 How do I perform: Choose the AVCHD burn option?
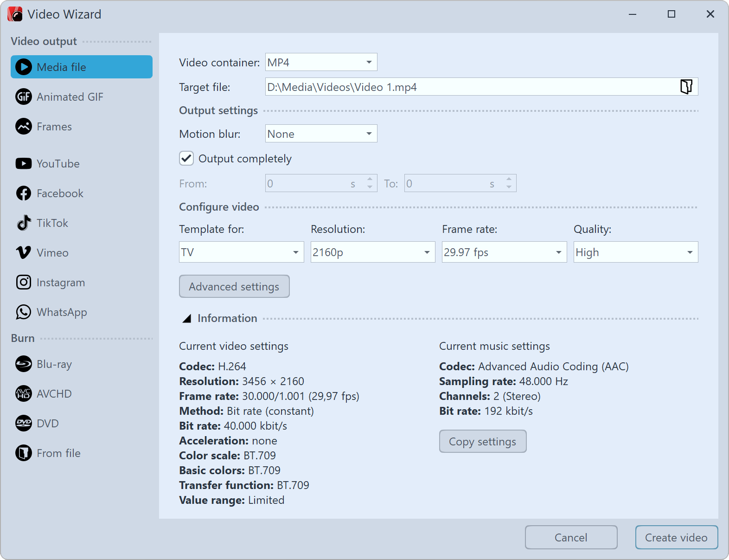(82, 394)
